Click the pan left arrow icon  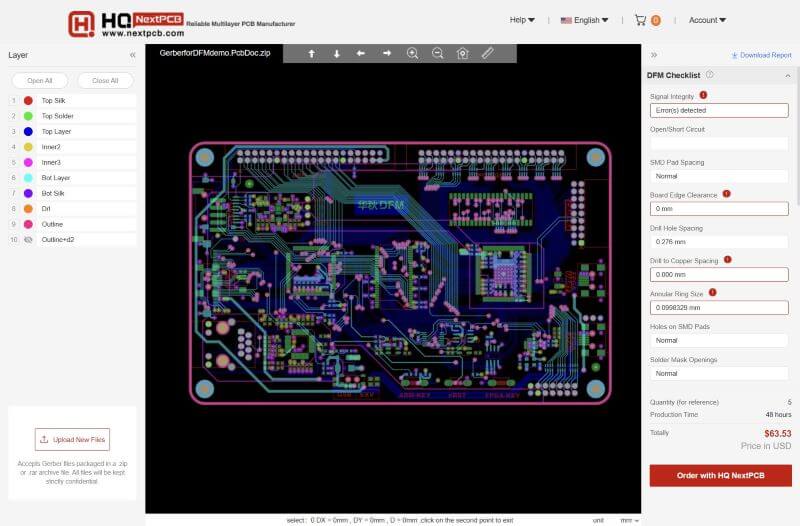point(361,53)
